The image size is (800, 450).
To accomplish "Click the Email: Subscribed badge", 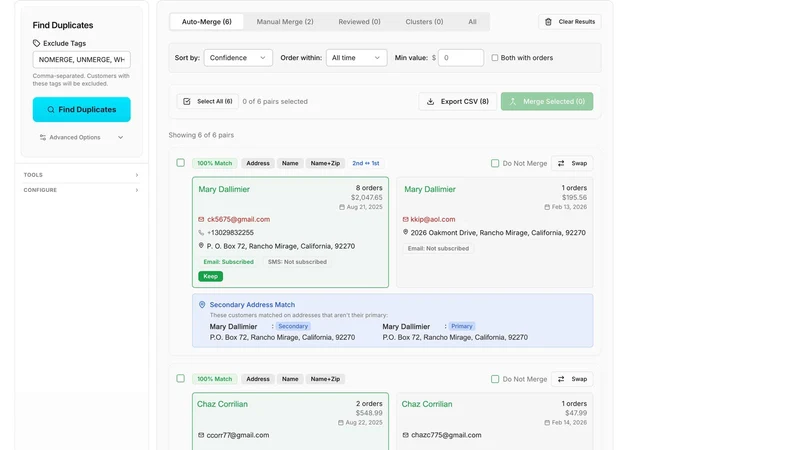I will [228, 262].
